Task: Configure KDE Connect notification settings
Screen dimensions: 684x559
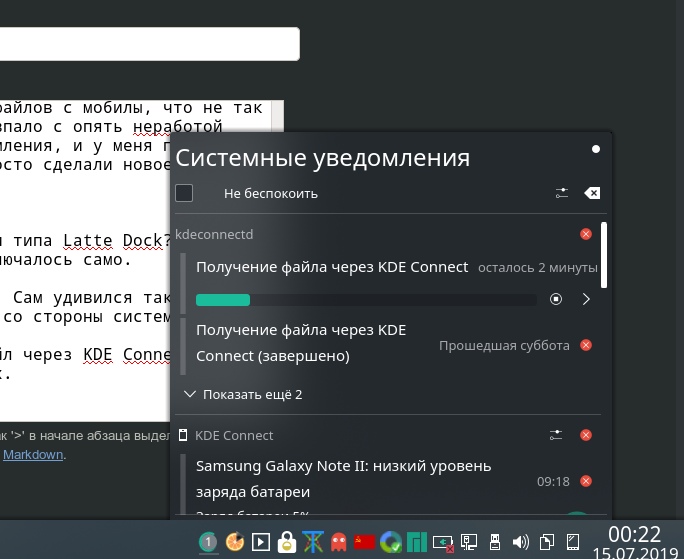Action: (557, 435)
